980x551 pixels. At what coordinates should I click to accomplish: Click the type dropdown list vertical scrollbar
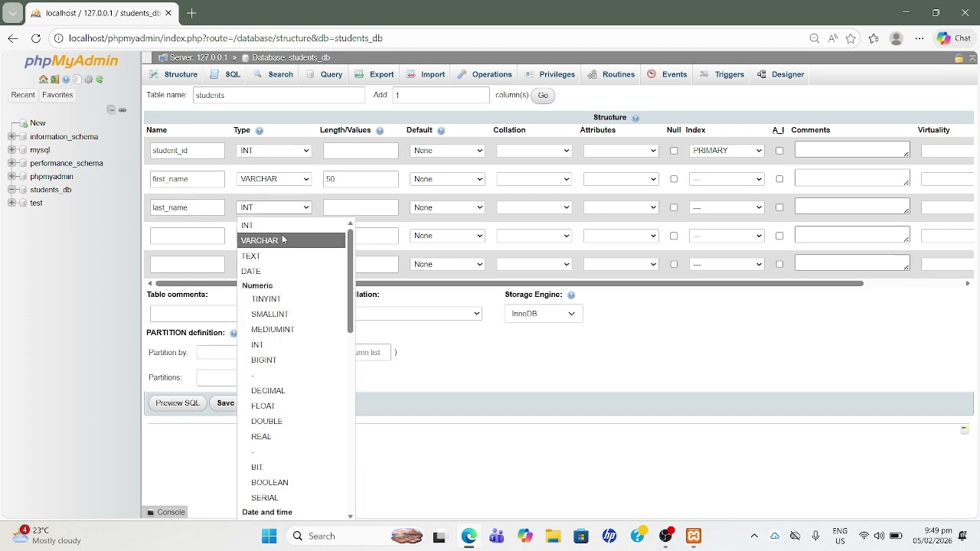(x=350, y=280)
